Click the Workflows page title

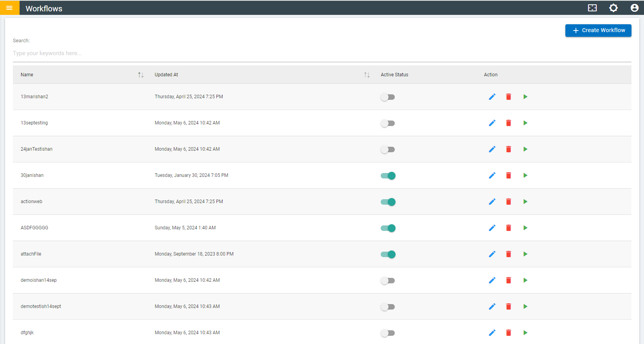pos(44,9)
